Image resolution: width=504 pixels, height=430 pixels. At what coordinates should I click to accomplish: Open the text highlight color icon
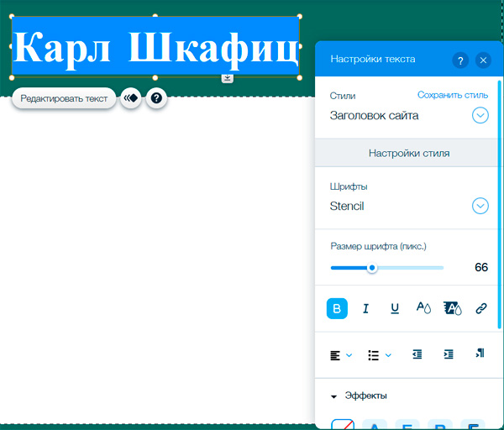click(x=452, y=309)
